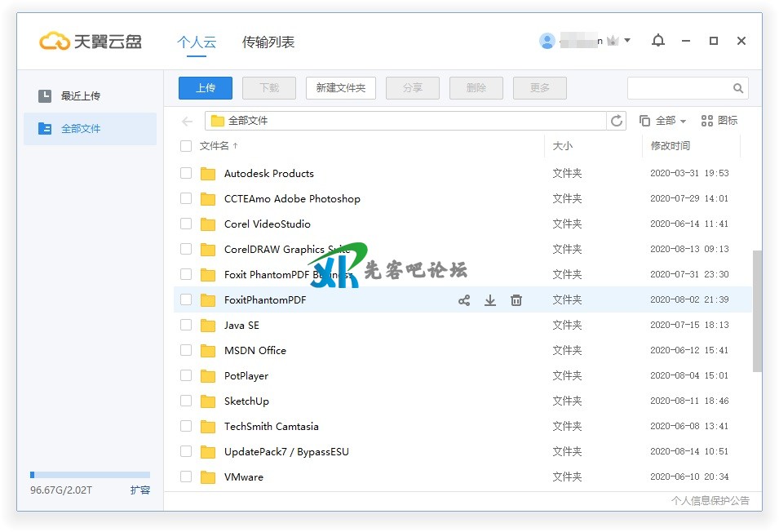This screenshot has height=532, width=779.
Task: Open the notification bell
Action: tap(658, 41)
